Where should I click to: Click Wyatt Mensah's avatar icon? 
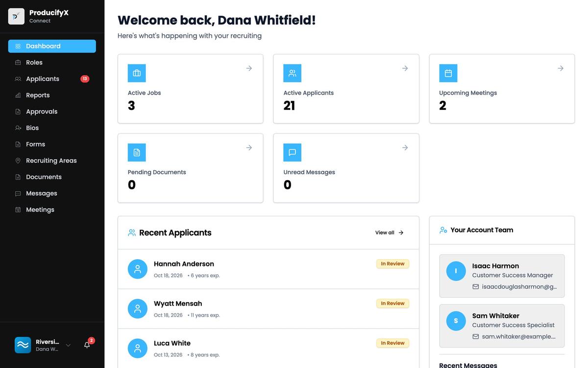(138, 309)
